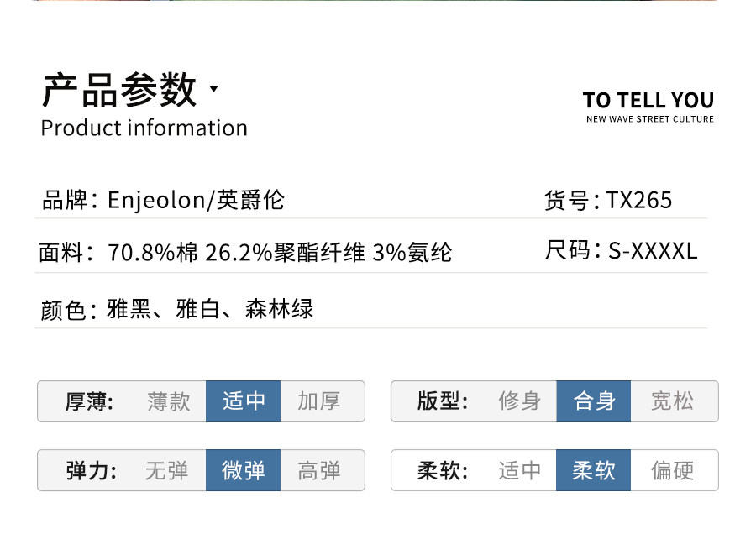This screenshot has width=756, height=534.
Task: Select 加厚 thickness option
Action: (320, 401)
